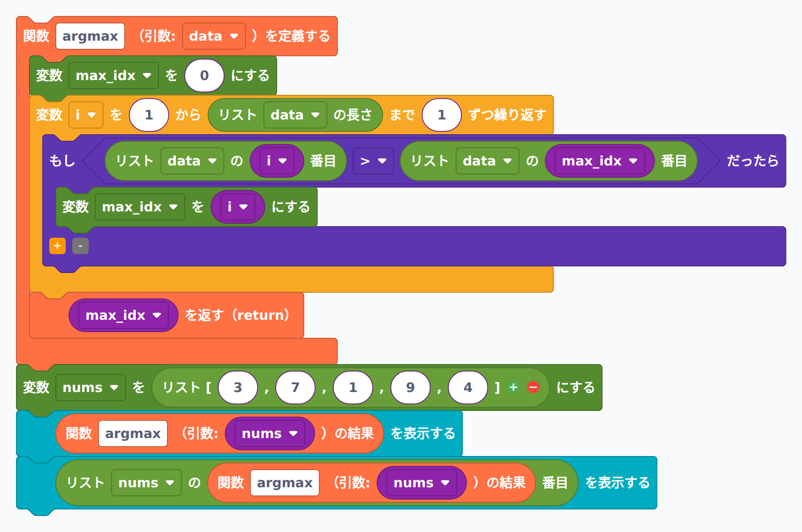Open the loop variable i dropdown in the orange repeat block
The image size is (802, 532).
tap(86, 115)
